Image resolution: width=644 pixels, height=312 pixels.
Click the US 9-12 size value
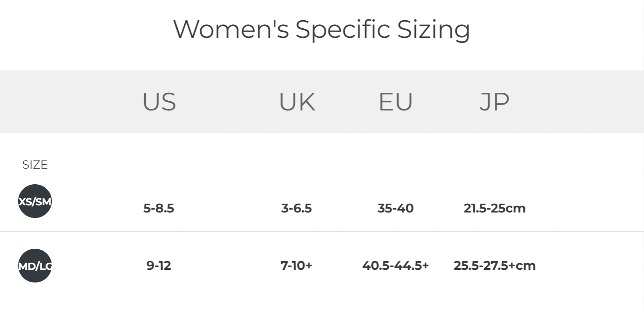[x=159, y=266]
